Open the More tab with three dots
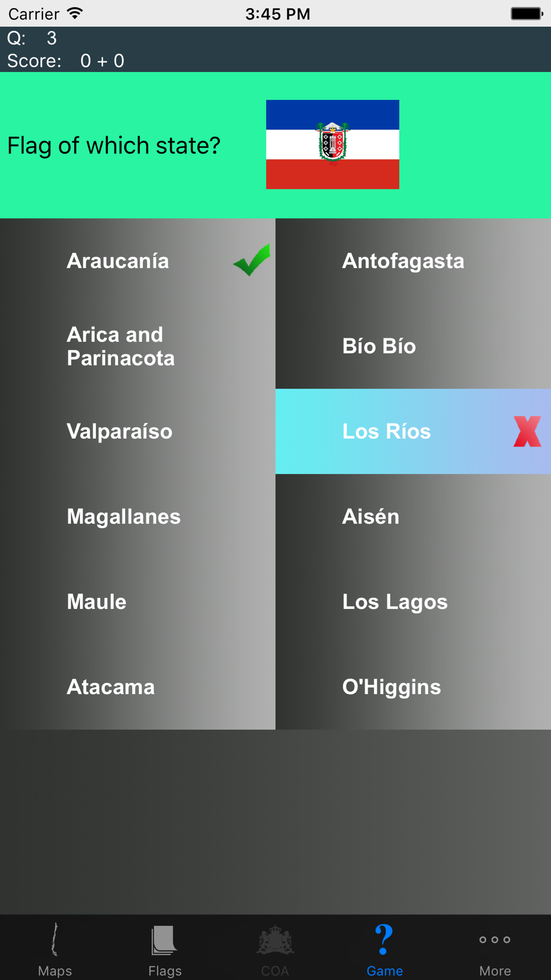Viewport: 551px width, 980px height. [495, 948]
